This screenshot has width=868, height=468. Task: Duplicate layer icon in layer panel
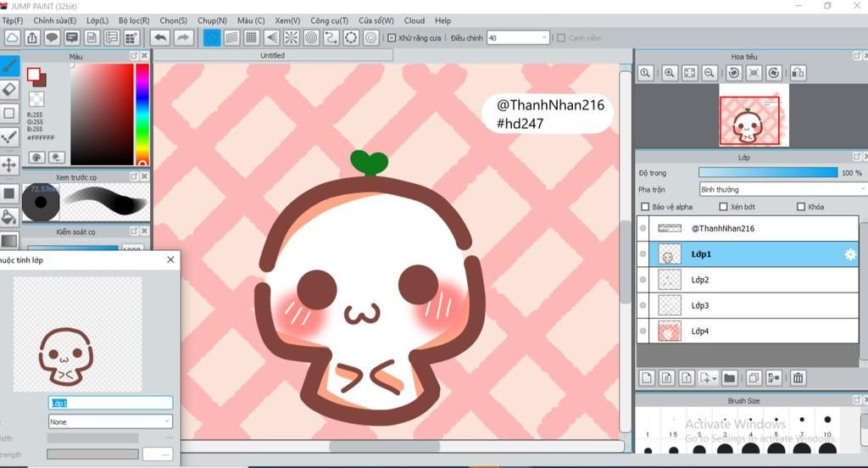(x=754, y=378)
